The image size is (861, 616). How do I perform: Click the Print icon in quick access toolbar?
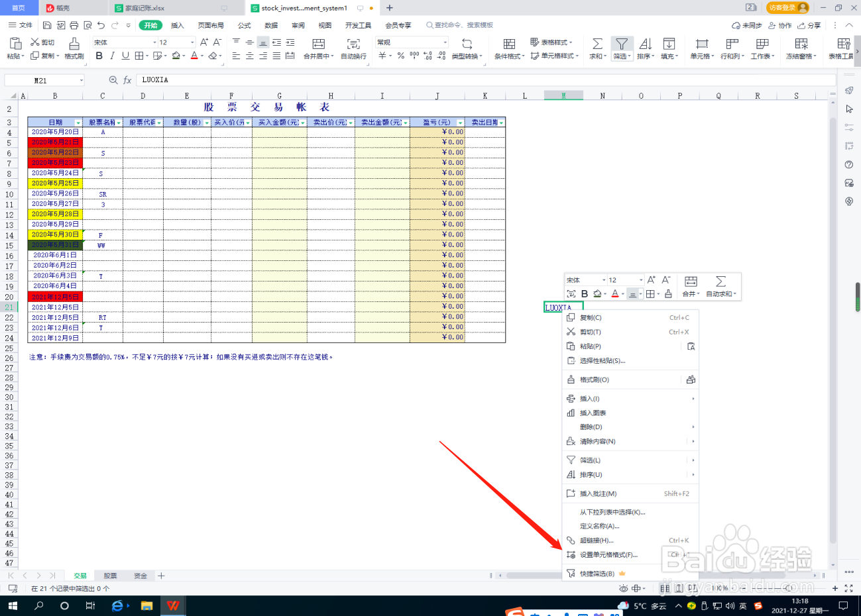pos(74,25)
